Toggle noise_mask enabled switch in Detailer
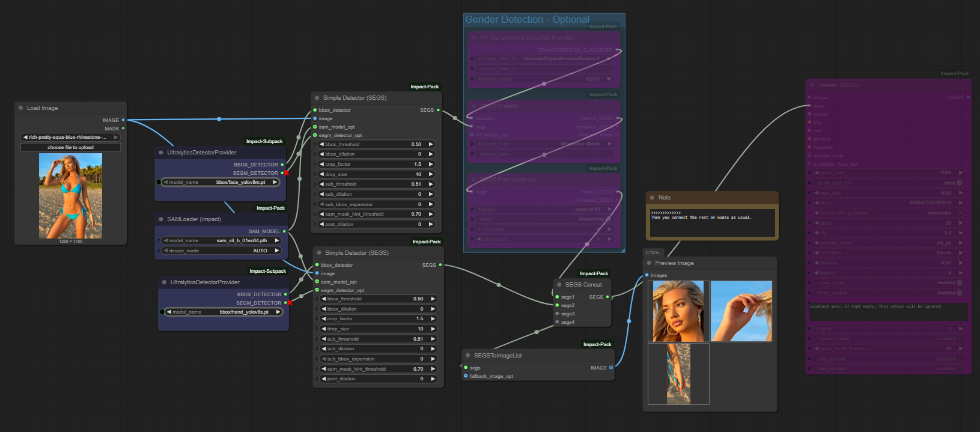Screen dimensions: 980x432 point(960,282)
